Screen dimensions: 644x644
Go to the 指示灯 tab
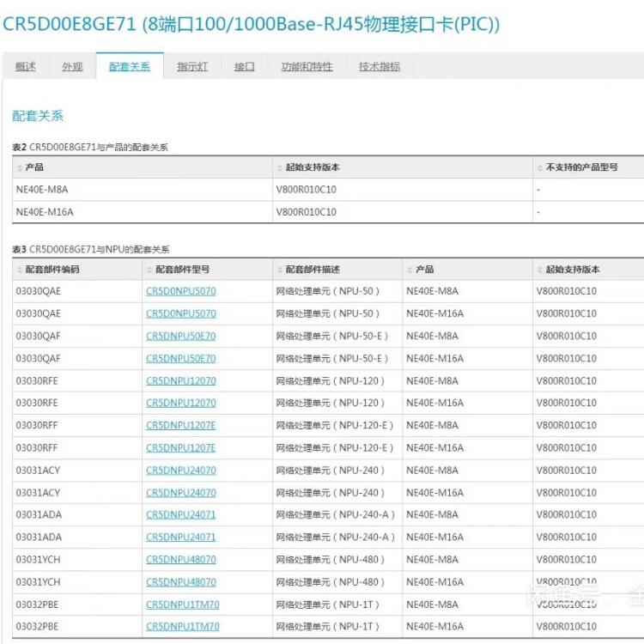[192, 66]
